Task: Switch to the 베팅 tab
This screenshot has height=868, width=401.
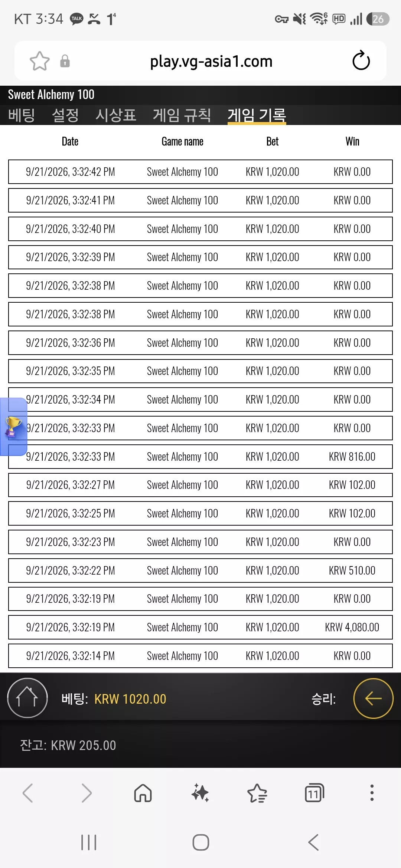Action: pyautogui.click(x=22, y=115)
